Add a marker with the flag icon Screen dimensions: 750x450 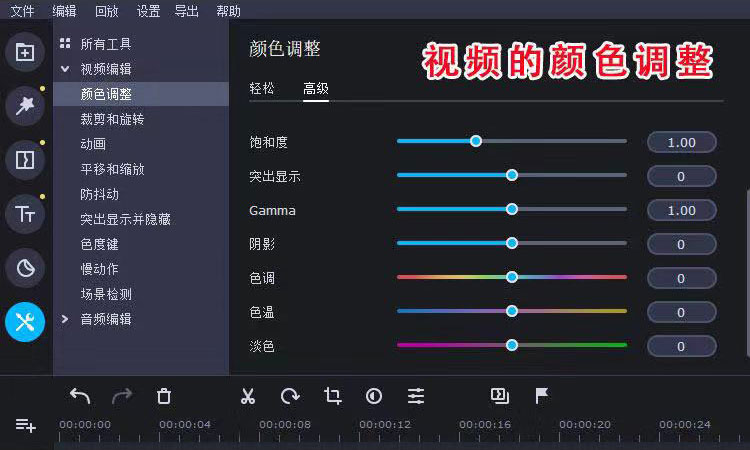tap(542, 395)
